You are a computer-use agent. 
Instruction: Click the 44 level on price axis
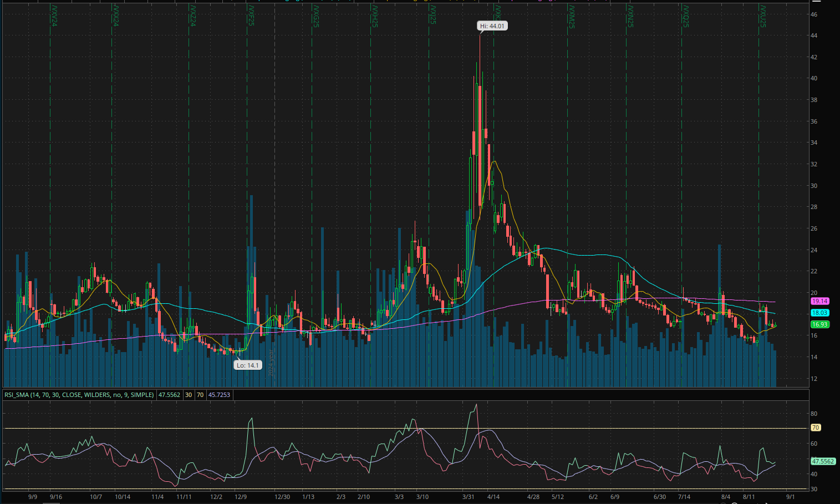coord(814,35)
